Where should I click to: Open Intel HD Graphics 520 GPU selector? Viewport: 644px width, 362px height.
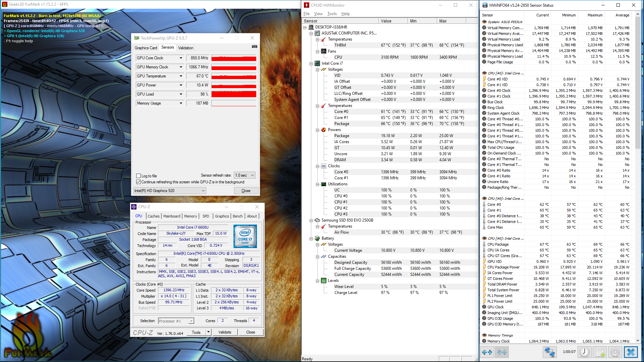[x=169, y=191]
